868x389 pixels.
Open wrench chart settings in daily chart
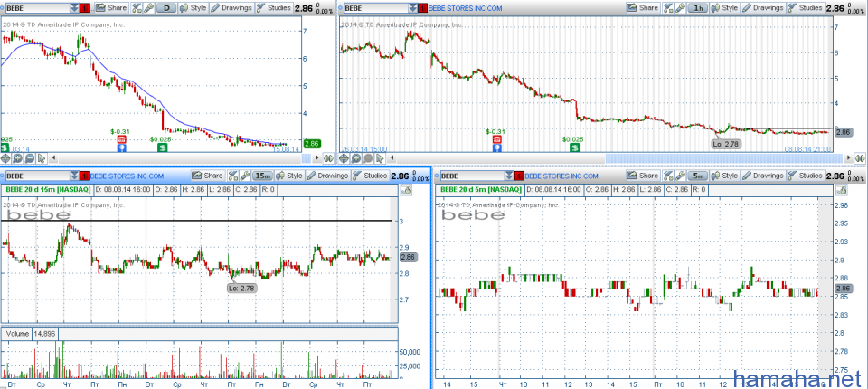[x=147, y=8]
